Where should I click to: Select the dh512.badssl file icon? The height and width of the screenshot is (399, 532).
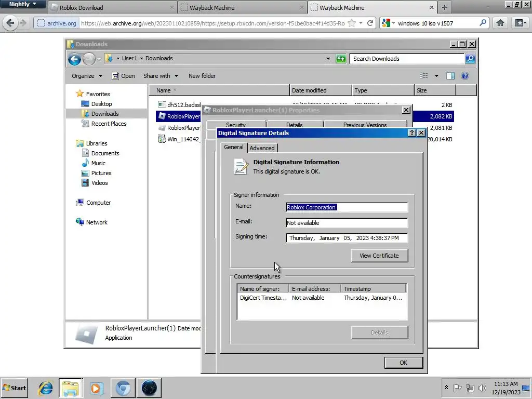pyautogui.click(x=162, y=104)
